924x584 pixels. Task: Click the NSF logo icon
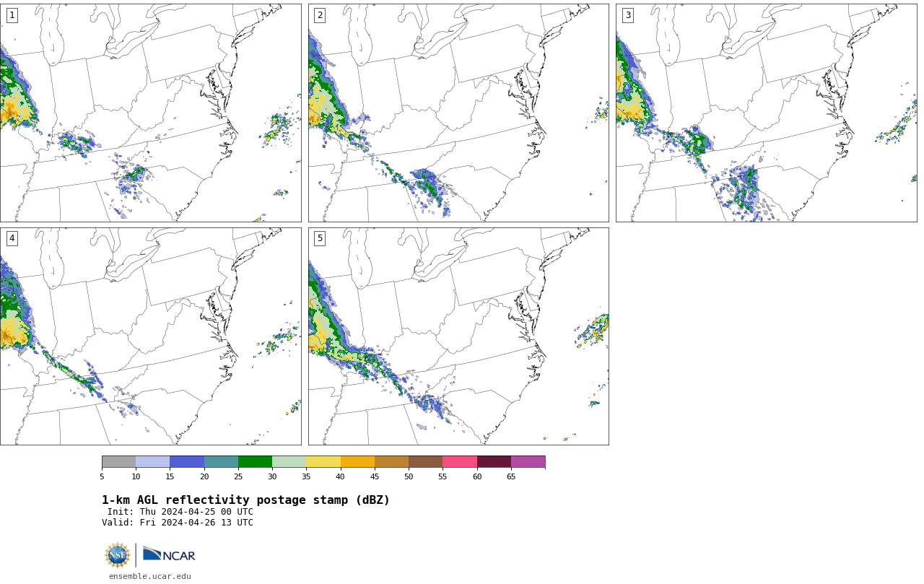[x=118, y=555]
